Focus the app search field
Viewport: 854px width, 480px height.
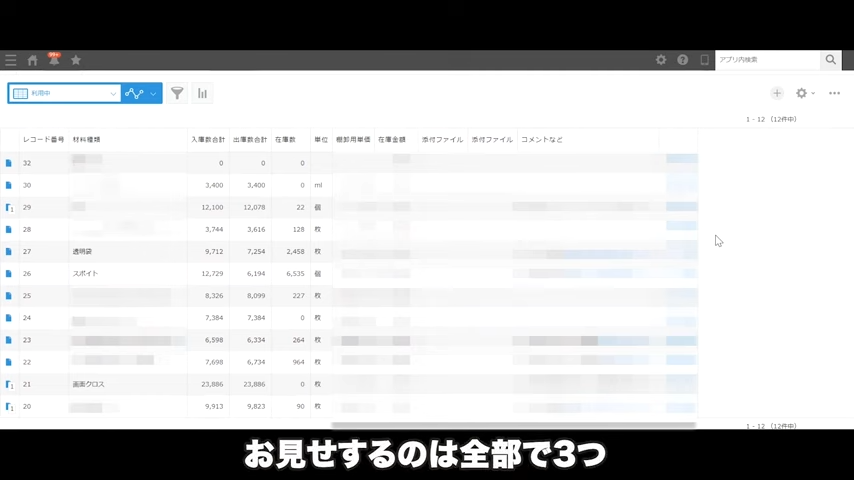pos(767,60)
